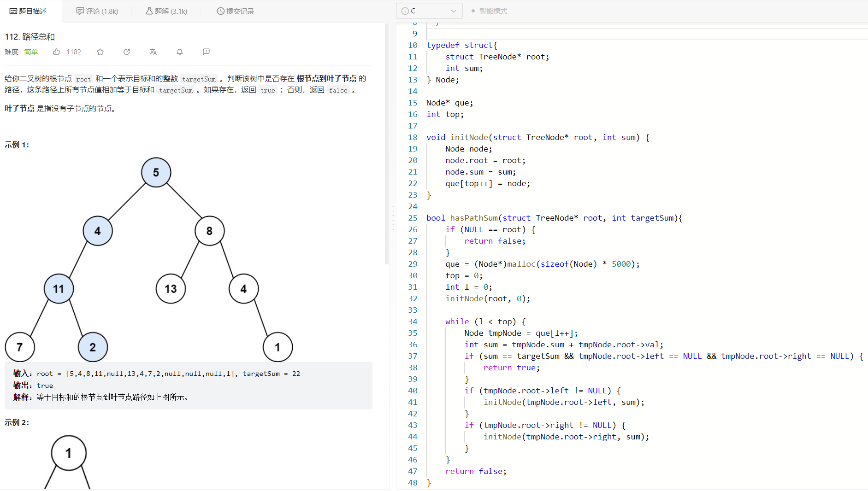Click the 题解 tab flask icon

(x=149, y=11)
